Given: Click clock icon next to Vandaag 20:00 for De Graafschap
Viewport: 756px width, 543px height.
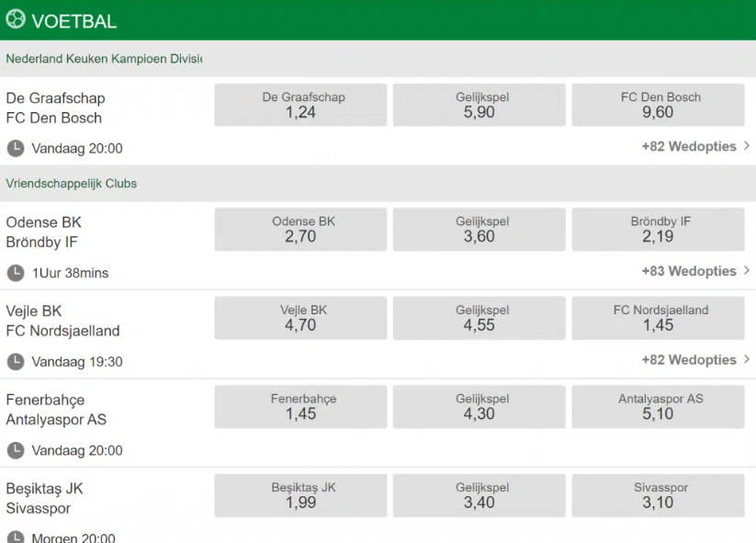Looking at the screenshot, I should click(x=16, y=148).
